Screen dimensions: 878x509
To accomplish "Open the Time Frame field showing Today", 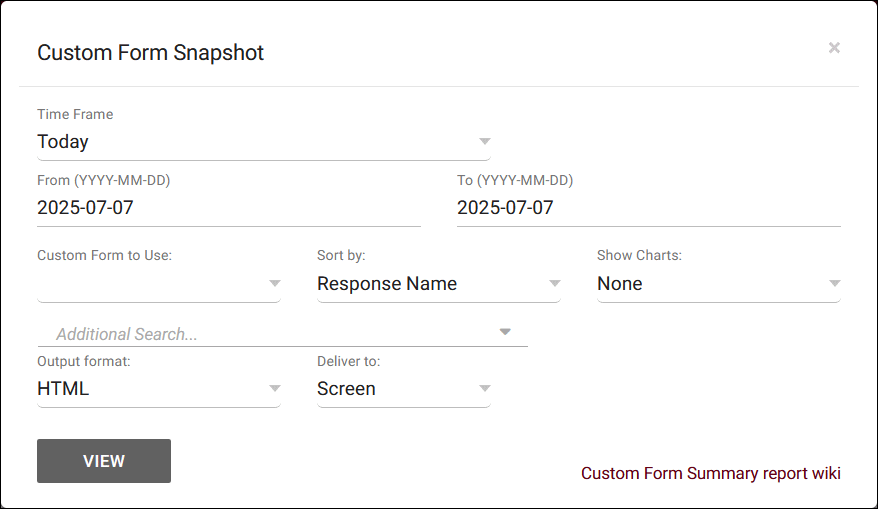I will [x=250, y=142].
